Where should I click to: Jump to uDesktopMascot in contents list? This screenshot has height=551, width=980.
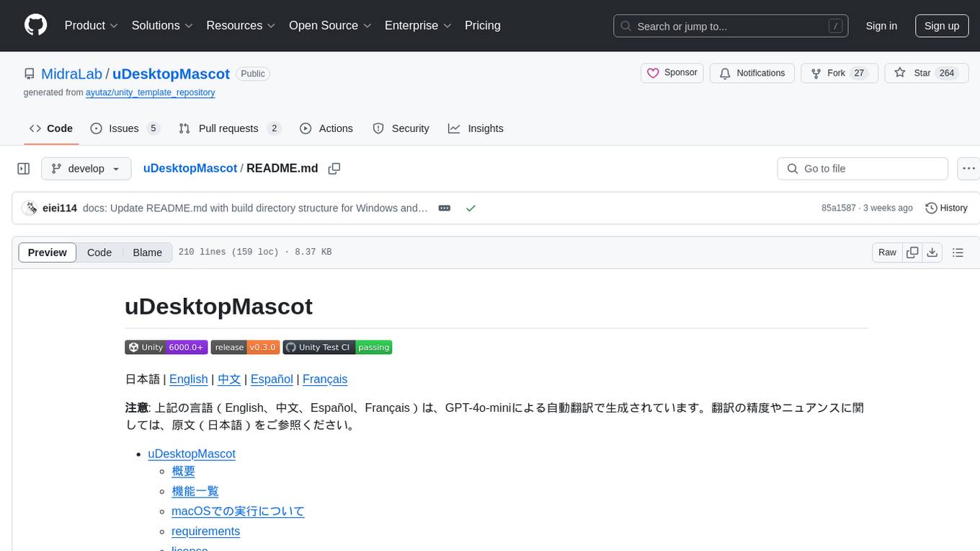(192, 454)
